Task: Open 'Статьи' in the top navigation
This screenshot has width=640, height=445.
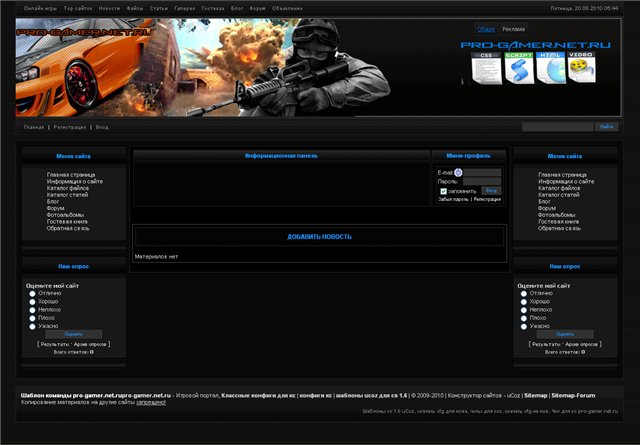Action: pos(159,8)
